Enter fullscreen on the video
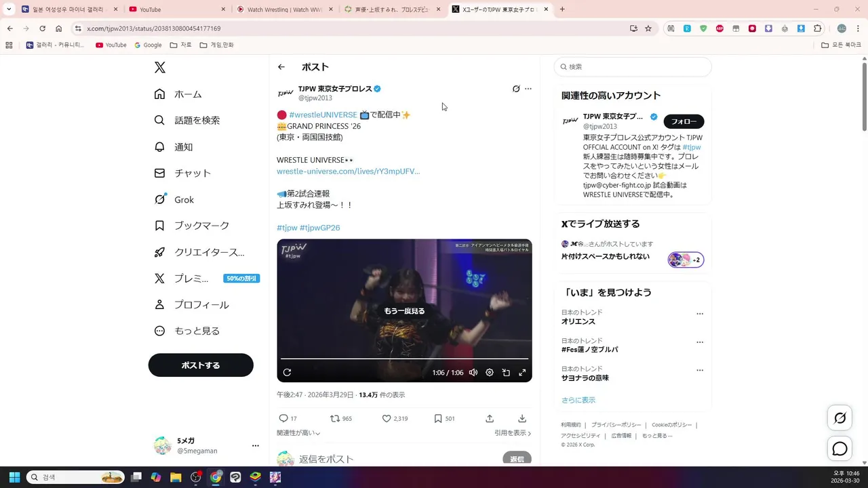The height and width of the screenshot is (488, 868). click(x=522, y=373)
